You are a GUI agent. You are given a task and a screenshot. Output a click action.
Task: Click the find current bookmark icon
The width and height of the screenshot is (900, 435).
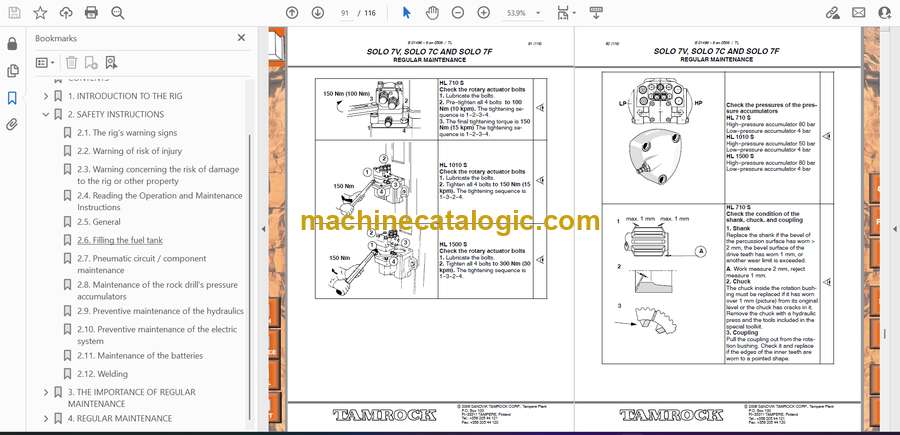point(111,63)
